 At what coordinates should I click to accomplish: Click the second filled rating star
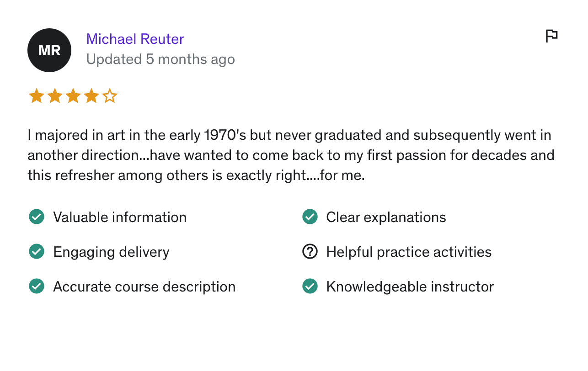(54, 96)
